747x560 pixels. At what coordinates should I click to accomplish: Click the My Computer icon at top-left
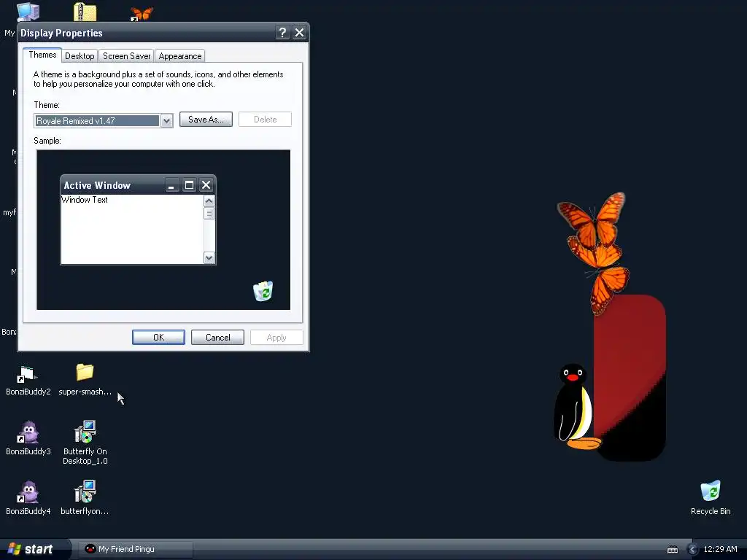tap(28, 12)
